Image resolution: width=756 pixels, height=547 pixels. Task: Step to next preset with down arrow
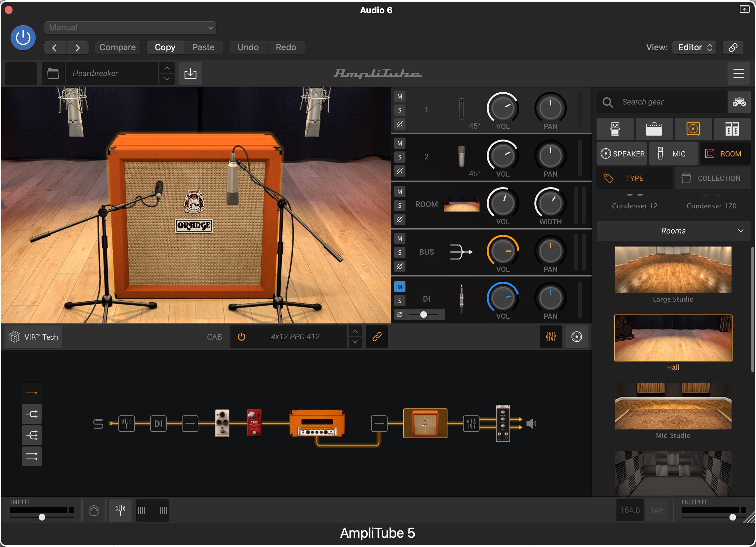[x=167, y=79]
